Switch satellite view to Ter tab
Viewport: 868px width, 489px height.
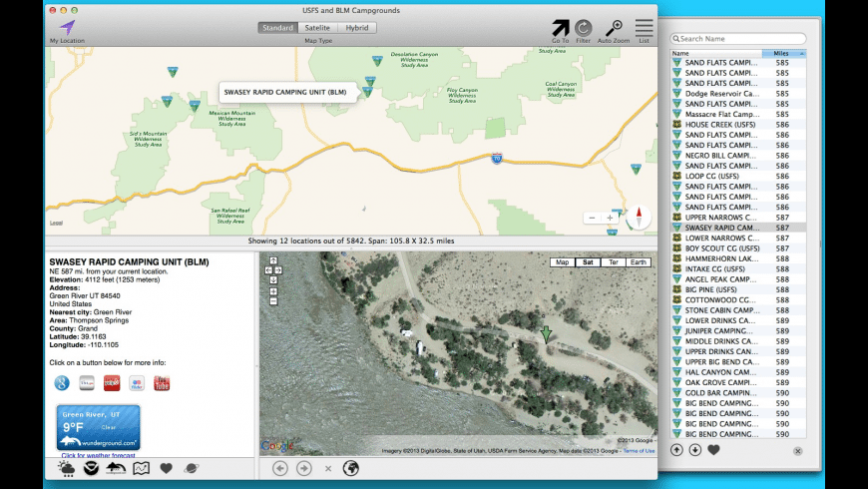click(x=612, y=262)
